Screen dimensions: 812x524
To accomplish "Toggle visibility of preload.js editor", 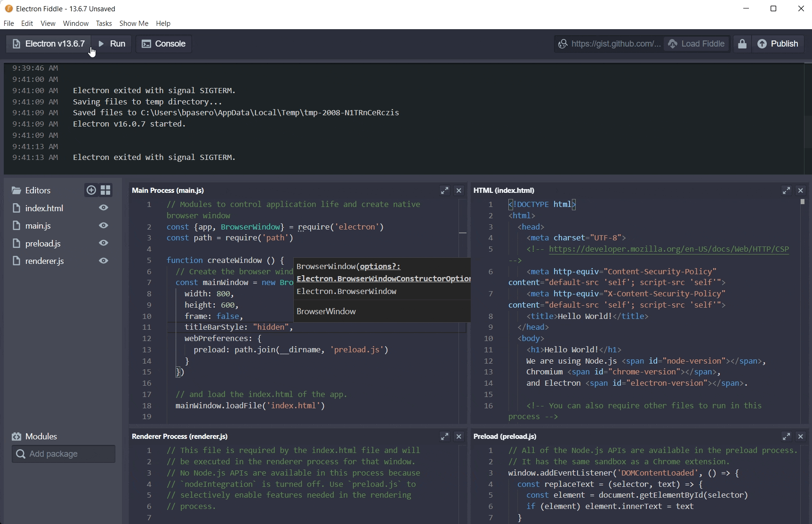I will [104, 243].
